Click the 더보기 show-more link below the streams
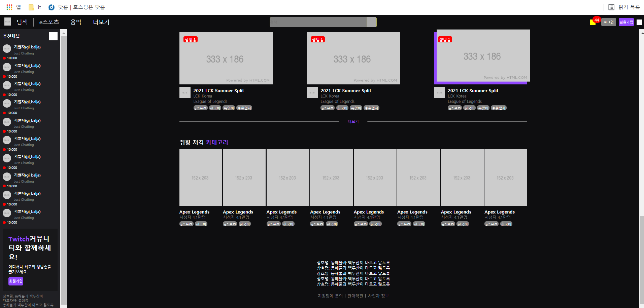The height and width of the screenshot is (308, 644). pos(353,121)
